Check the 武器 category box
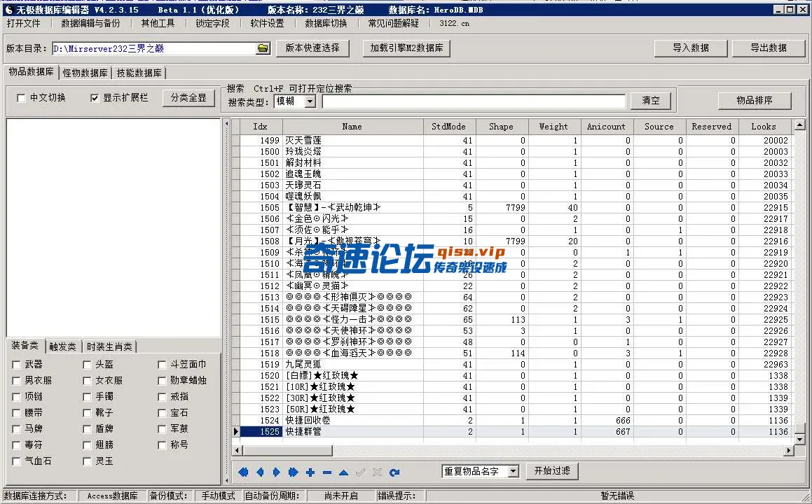The width and height of the screenshot is (812, 504). (x=16, y=365)
